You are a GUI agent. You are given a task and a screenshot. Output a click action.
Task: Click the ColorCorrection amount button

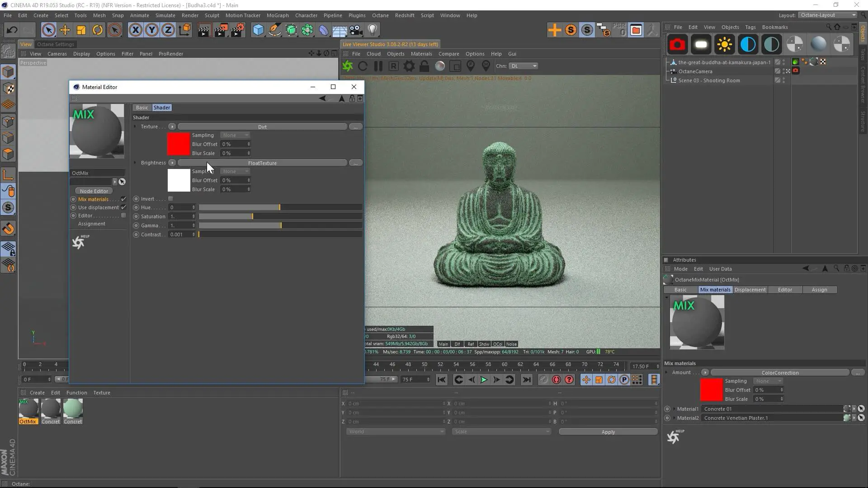pyautogui.click(x=780, y=373)
